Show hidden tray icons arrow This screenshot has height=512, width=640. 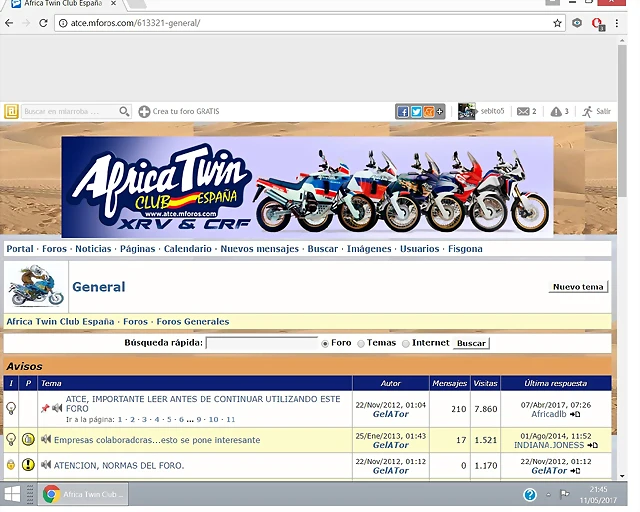(548, 495)
